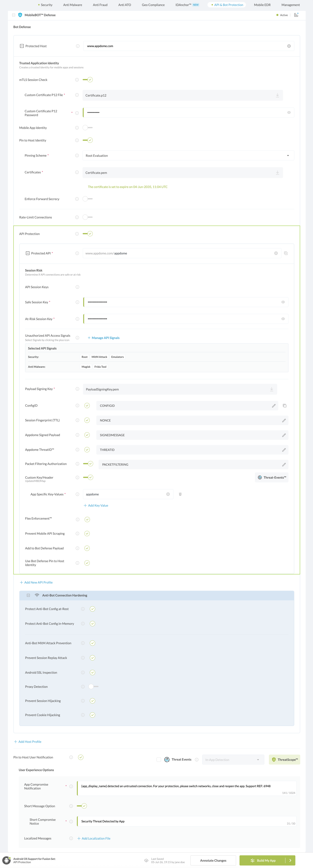This screenshot has width=313, height=868.
Task: Enable the Mobile App Identity toggle
Action: tap(88, 128)
